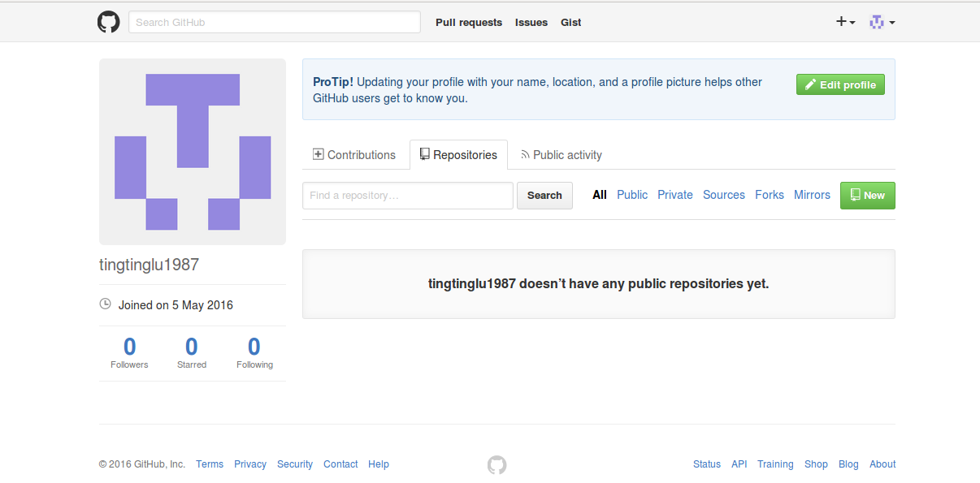Focus the Search GitHub field
Screen dimensions: 980x483
275,22
